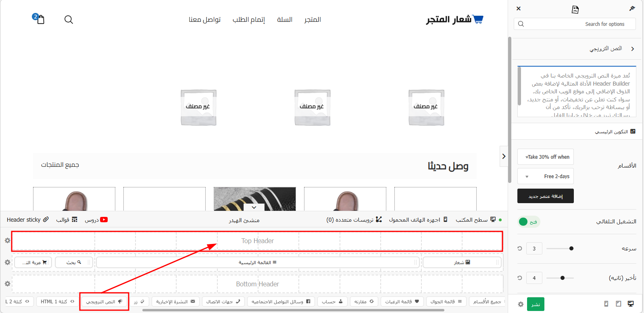Viewport: 644px width, 313px height.
Task: Click the green publish button
Action: 536,304
